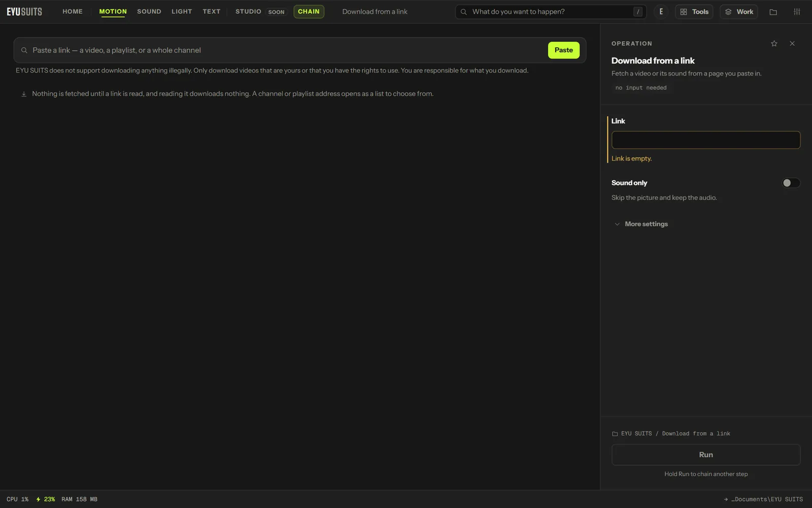Click the folder icon beside the output path
The image size is (812, 508).
(615, 434)
